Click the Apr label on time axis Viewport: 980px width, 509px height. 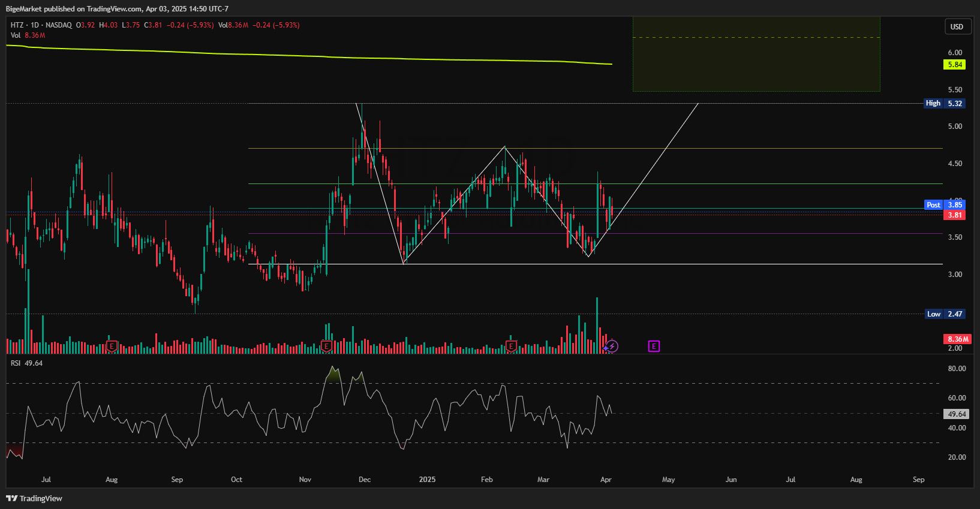tap(606, 480)
